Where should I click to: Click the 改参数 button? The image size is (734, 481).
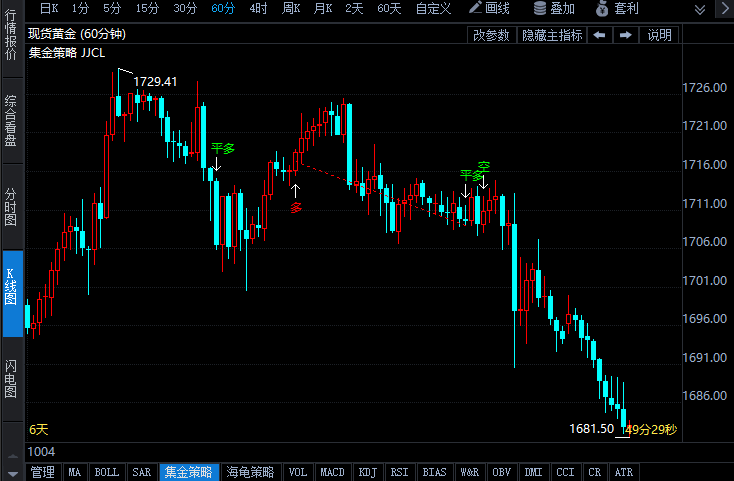coord(492,35)
